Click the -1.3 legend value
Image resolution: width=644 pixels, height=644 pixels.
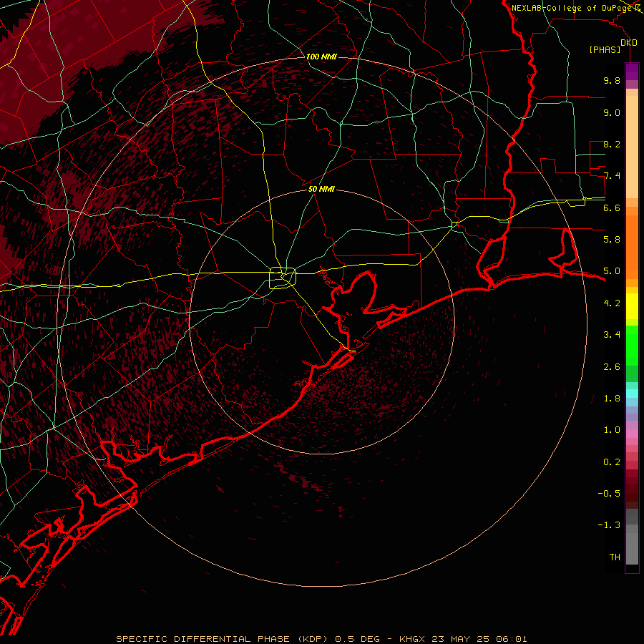tap(609, 525)
